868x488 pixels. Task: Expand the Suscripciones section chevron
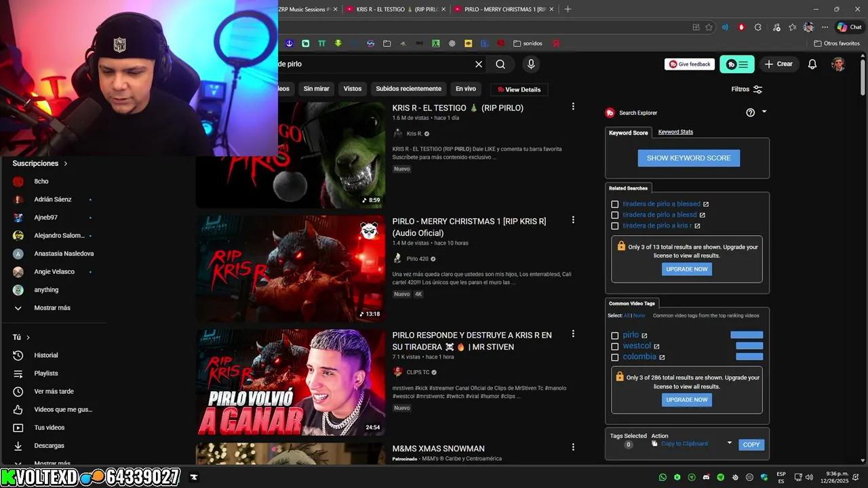[x=66, y=163]
